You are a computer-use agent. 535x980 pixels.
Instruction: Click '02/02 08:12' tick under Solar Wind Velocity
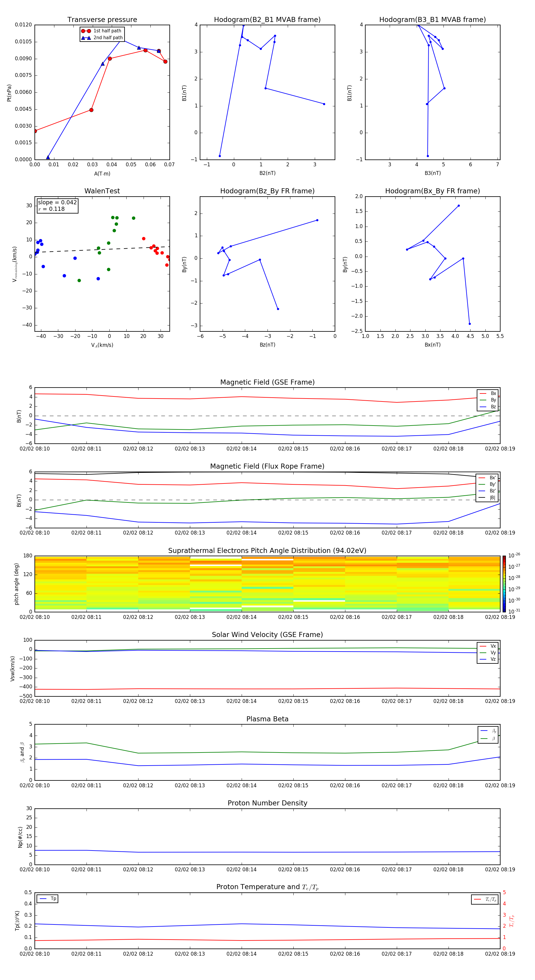pos(138,701)
